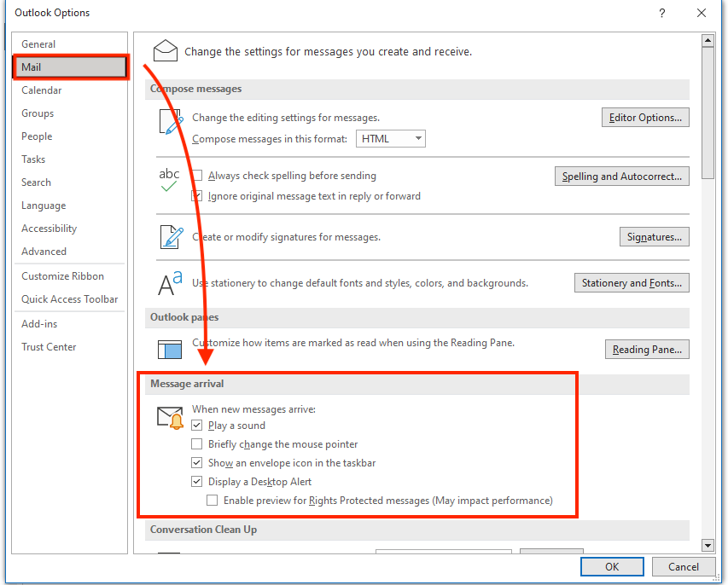Click the Cancel button
This screenshot has height=585, width=728.
coord(683,566)
